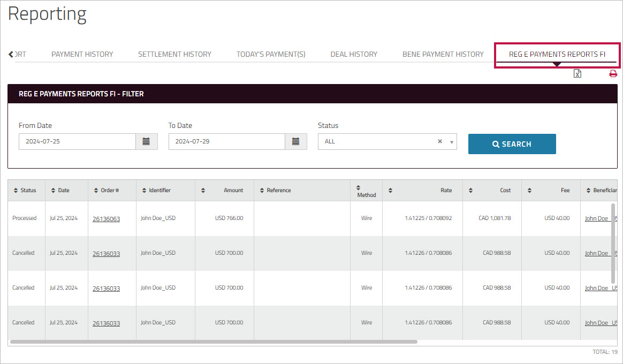The height and width of the screenshot is (364, 623).
Task: Switch to Payment History tab
Action: click(82, 54)
